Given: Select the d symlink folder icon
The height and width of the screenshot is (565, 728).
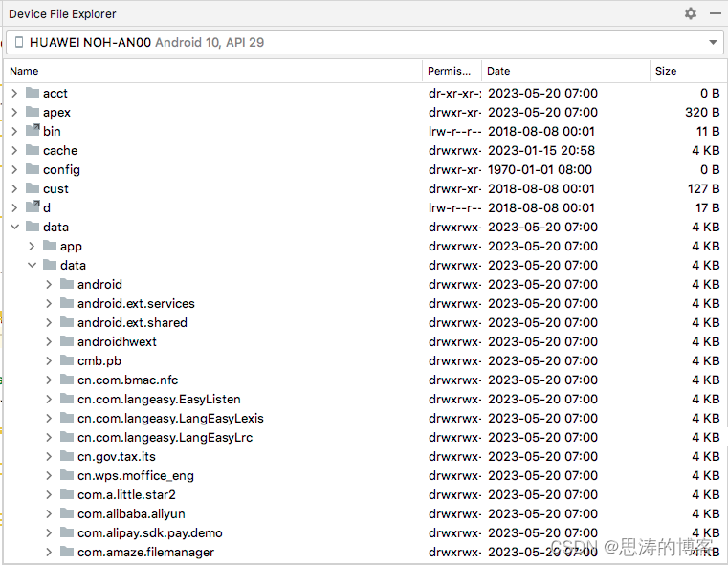Looking at the screenshot, I should coord(33,206).
